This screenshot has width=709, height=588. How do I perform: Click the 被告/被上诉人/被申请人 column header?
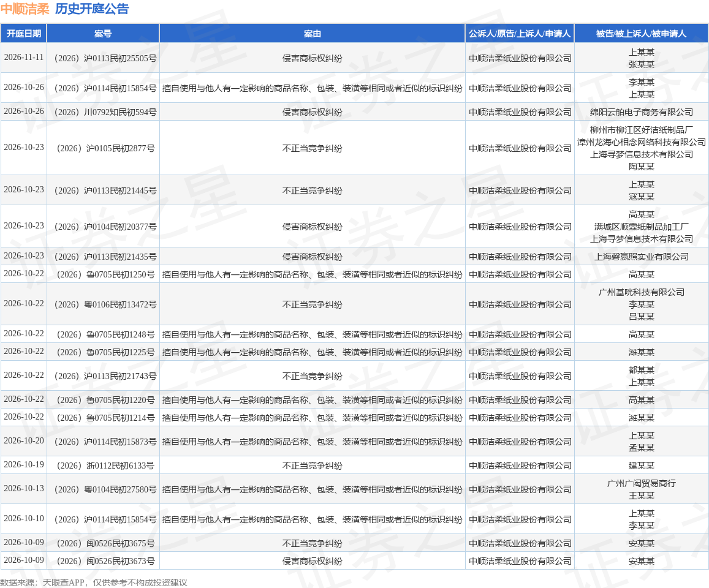click(x=641, y=34)
